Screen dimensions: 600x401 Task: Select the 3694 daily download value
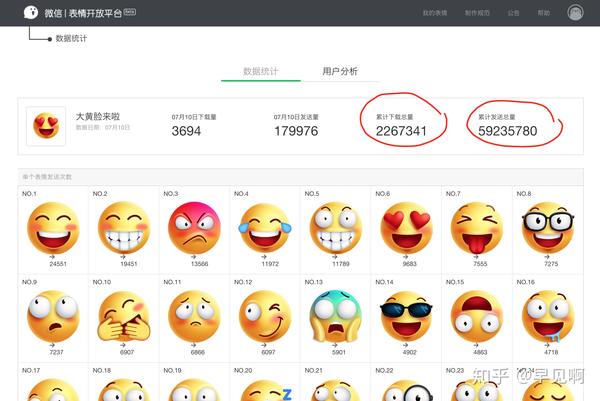(x=186, y=131)
